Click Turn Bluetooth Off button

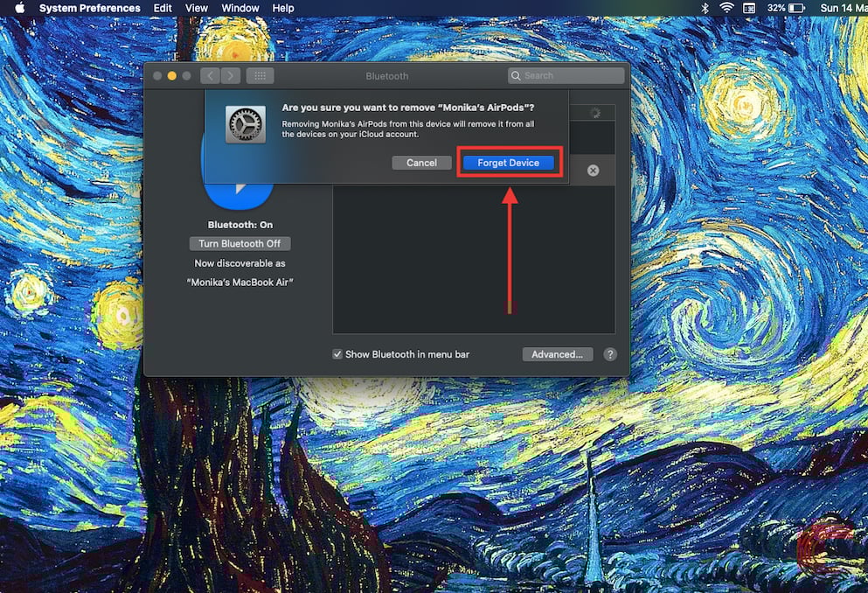[240, 244]
